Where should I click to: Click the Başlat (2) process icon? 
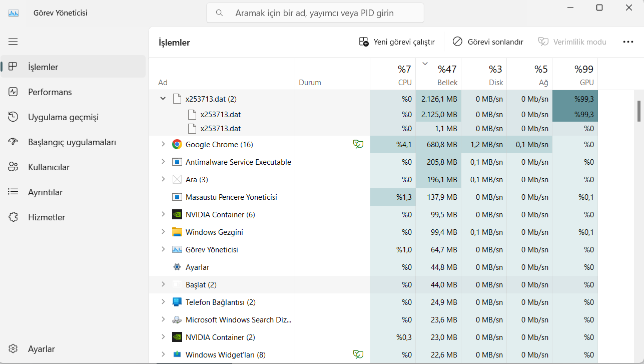pos(177,285)
